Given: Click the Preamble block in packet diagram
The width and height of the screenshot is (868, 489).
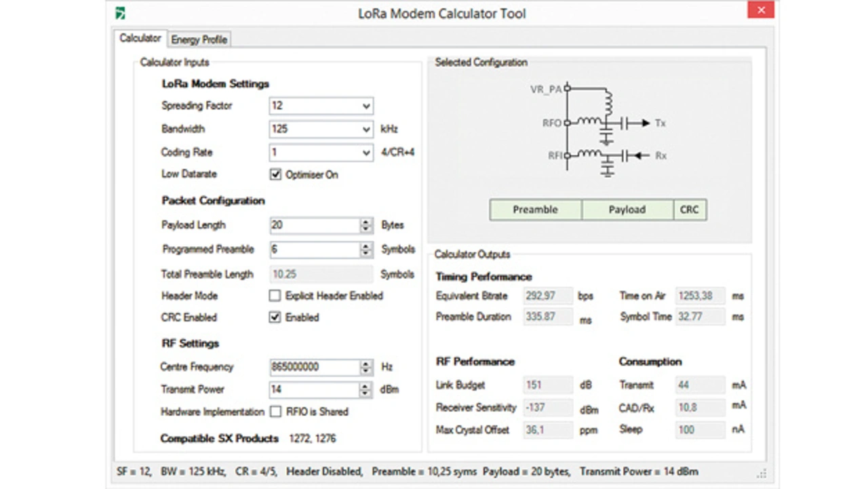Looking at the screenshot, I should point(535,210).
